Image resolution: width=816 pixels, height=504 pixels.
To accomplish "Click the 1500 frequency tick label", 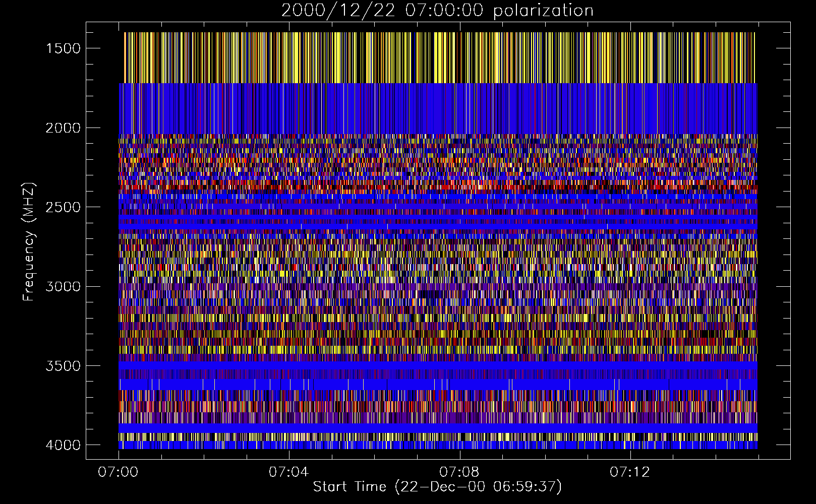I will pos(63,48).
